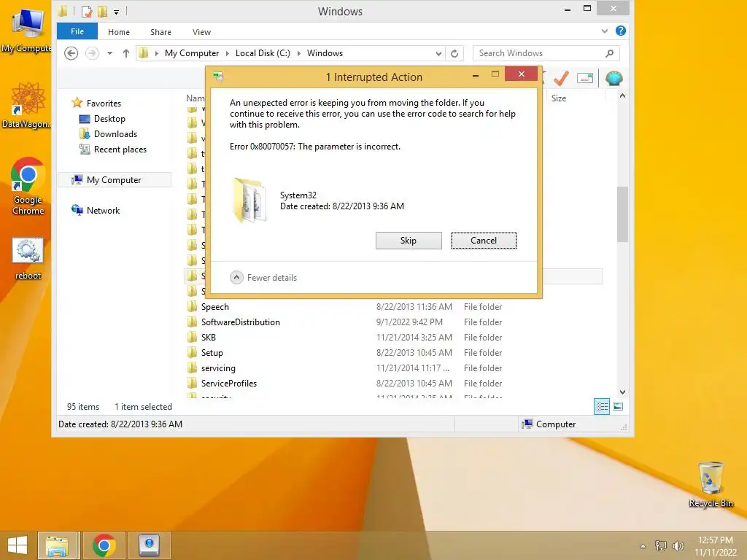747x560 pixels.
Task: Click My Computer in the address bar
Action: pyautogui.click(x=192, y=53)
